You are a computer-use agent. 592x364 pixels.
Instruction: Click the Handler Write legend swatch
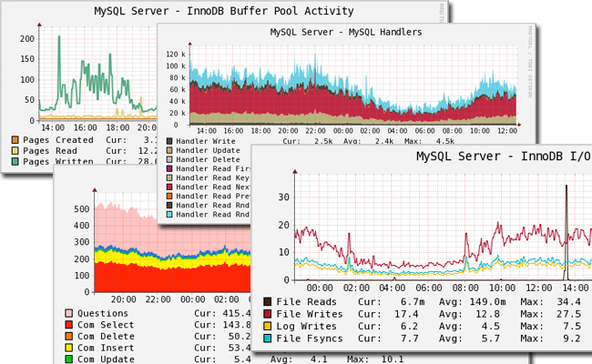(x=169, y=142)
